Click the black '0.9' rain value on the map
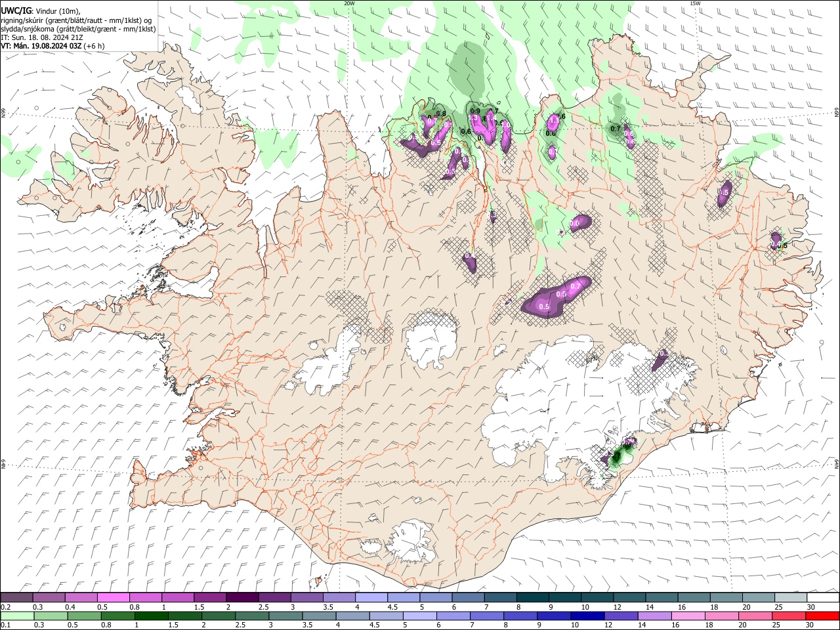The image size is (840, 630). click(475, 111)
